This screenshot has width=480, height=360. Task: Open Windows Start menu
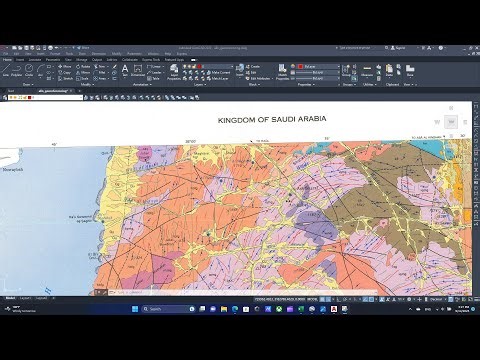pos(135,309)
